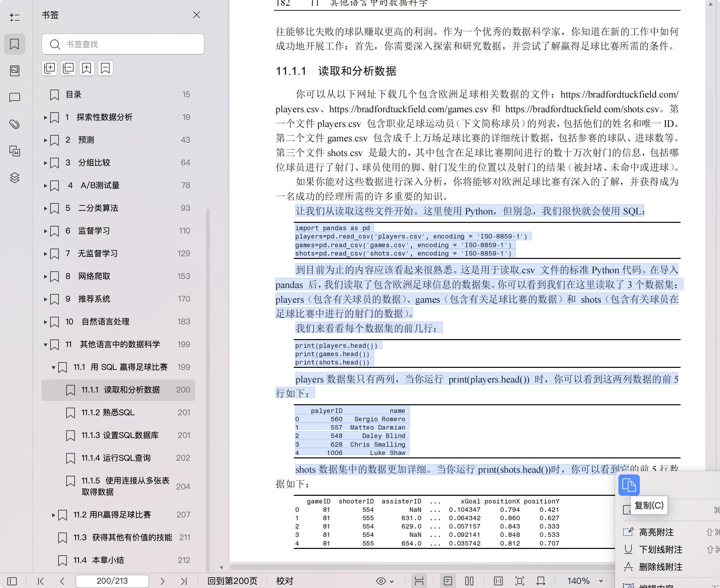Collapse section 11.1 用 SQL 赢得足球比赛
The image size is (720, 588).
53,367
